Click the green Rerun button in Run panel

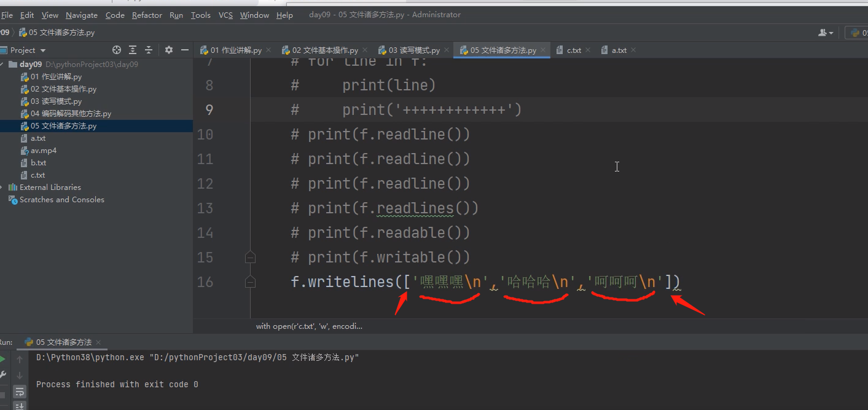(x=2, y=359)
